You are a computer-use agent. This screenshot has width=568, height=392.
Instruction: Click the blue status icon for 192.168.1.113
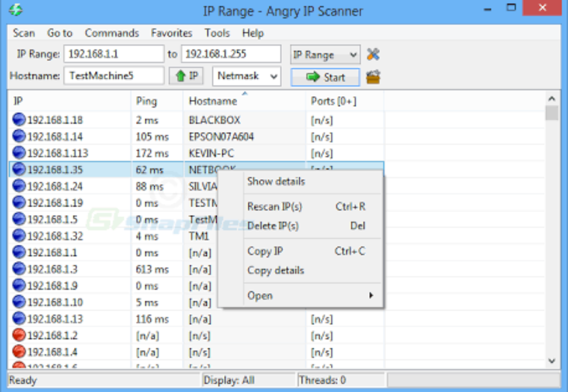pos(19,153)
